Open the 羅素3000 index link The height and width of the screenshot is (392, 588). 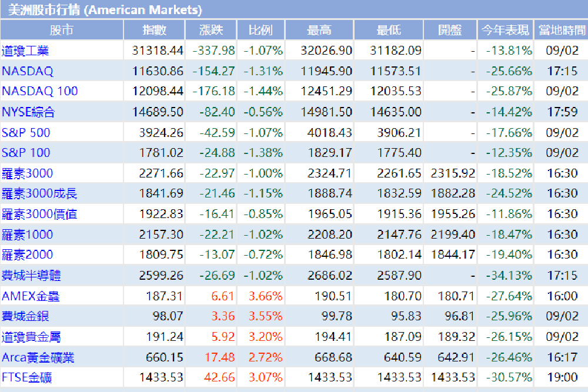pyautogui.click(x=28, y=173)
